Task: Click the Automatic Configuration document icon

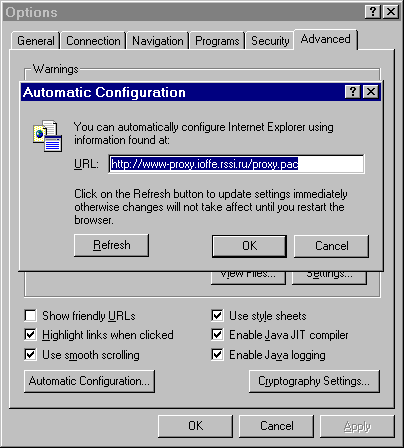Action: (x=47, y=136)
